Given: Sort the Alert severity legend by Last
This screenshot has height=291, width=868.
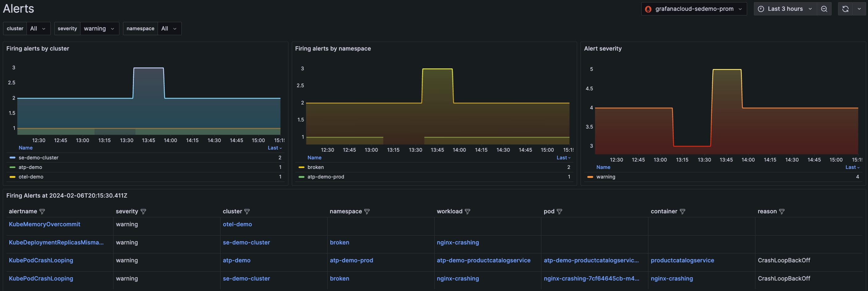Looking at the screenshot, I should point(852,167).
